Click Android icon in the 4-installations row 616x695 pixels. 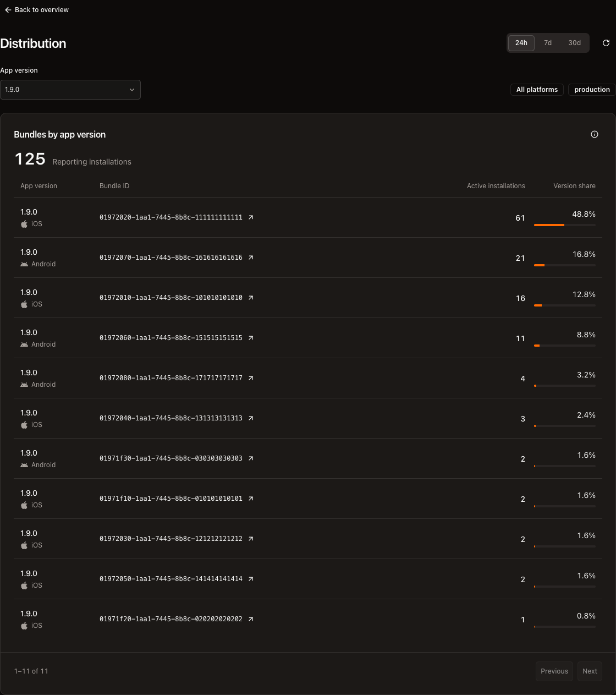(24, 385)
